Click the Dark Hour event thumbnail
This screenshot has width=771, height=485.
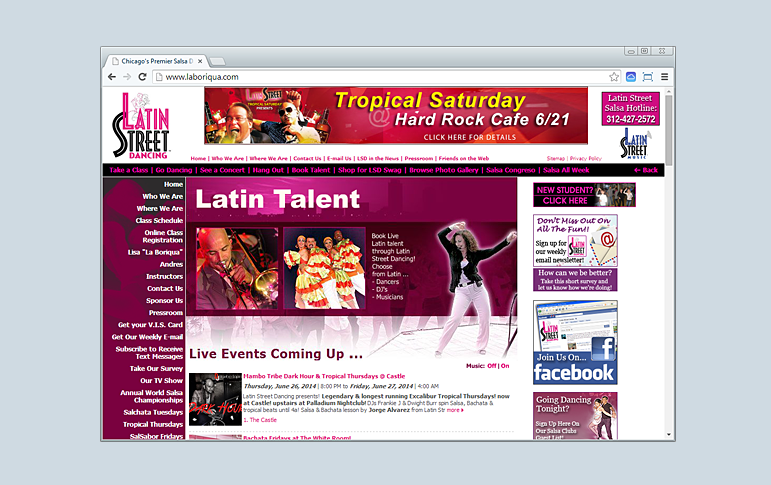pyautogui.click(x=214, y=399)
